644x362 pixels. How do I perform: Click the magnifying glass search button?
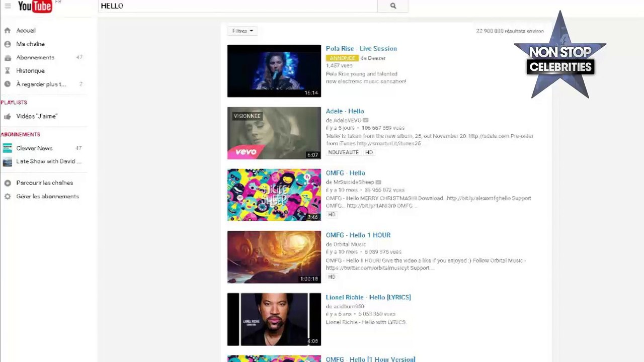coord(393,6)
